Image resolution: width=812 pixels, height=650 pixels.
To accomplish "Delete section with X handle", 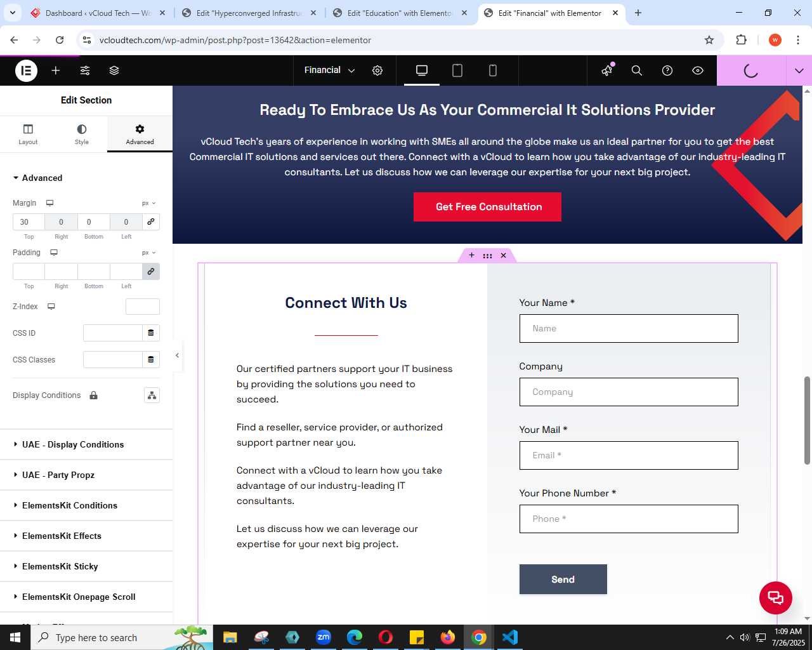I will click(503, 255).
